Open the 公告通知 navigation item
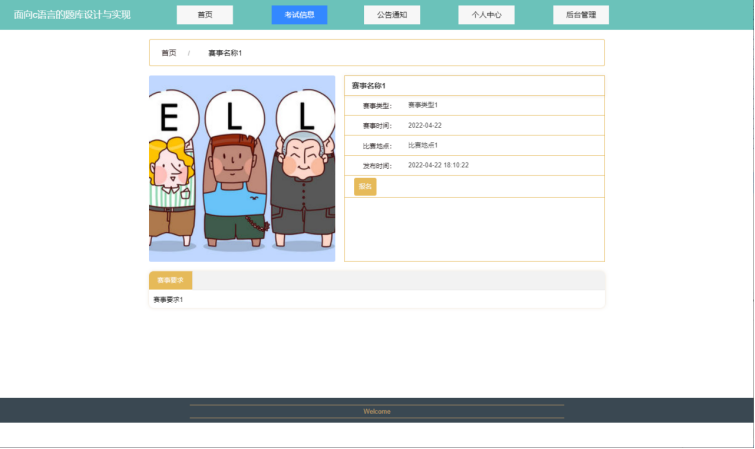755x449 pixels. pos(392,15)
